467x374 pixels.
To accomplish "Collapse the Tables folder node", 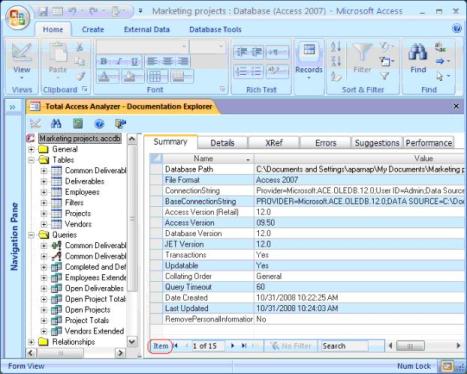I will click(x=31, y=160).
